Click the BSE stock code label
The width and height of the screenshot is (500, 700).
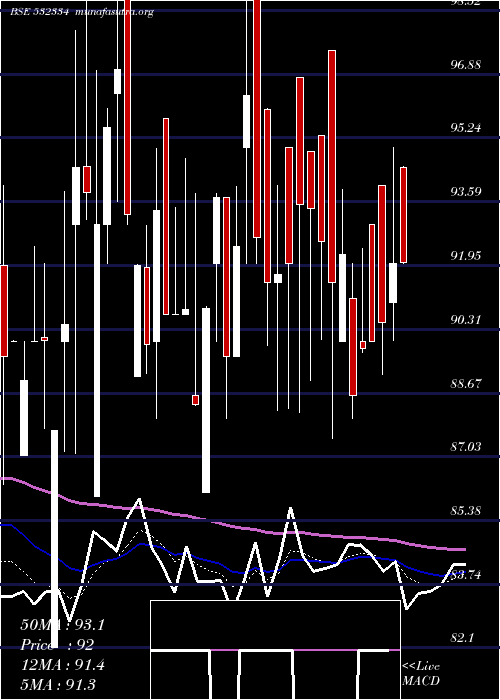click(39, 12)
